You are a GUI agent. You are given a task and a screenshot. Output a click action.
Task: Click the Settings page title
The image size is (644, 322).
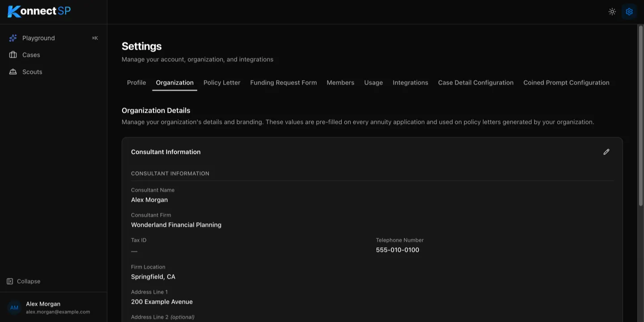pos(142,46)
